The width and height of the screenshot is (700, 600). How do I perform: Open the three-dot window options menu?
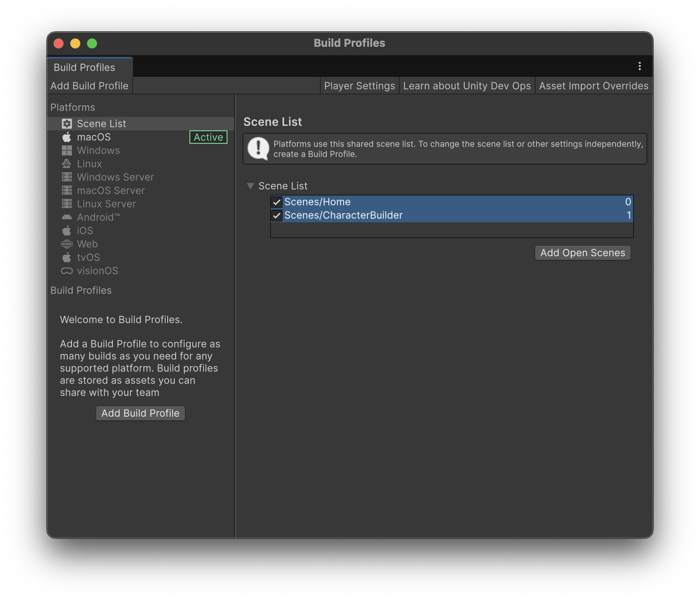click(x=639, y=66)
